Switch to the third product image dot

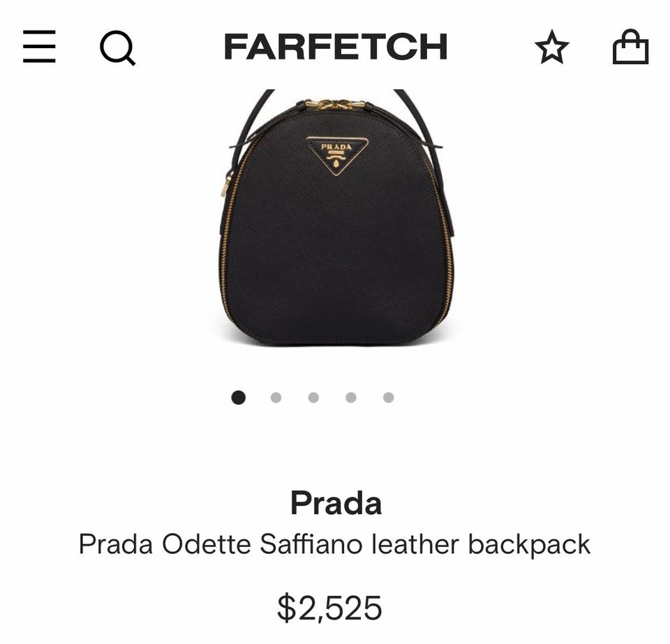313,398
